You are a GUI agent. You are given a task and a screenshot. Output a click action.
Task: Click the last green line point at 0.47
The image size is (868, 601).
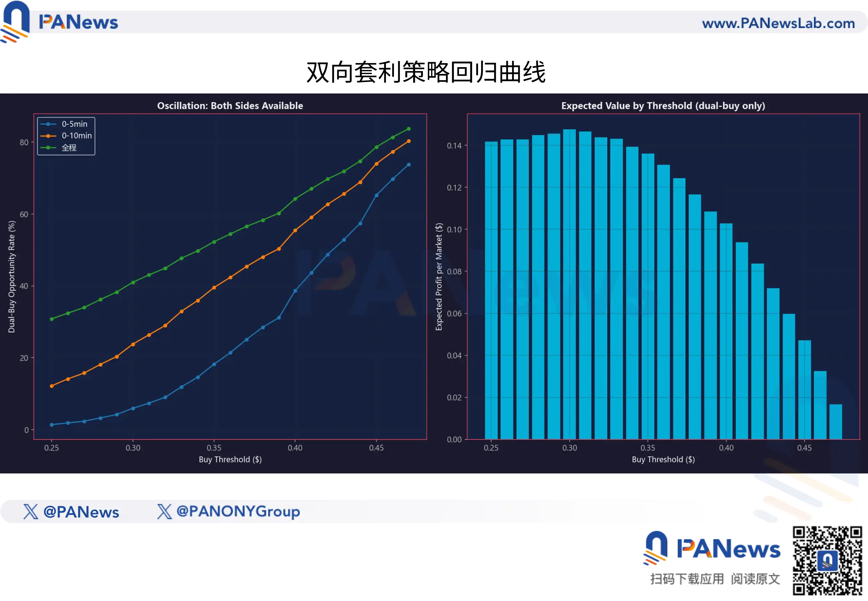[x=409, y=129]
